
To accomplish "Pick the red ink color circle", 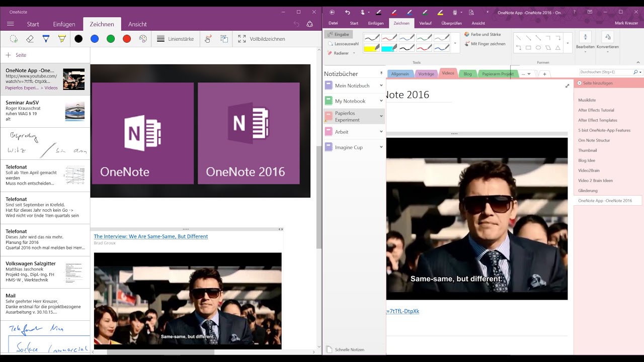I will [x=127, y=39].
